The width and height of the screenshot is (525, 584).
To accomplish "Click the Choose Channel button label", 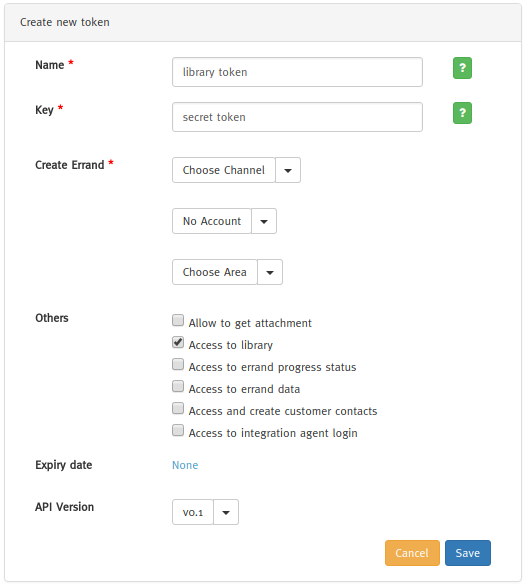I will point(223,170).
